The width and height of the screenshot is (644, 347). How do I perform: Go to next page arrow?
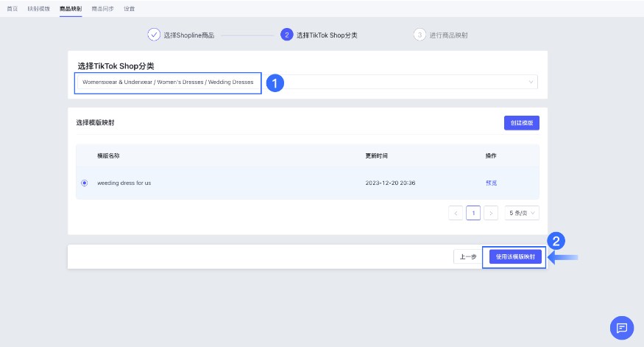[492, 213]
